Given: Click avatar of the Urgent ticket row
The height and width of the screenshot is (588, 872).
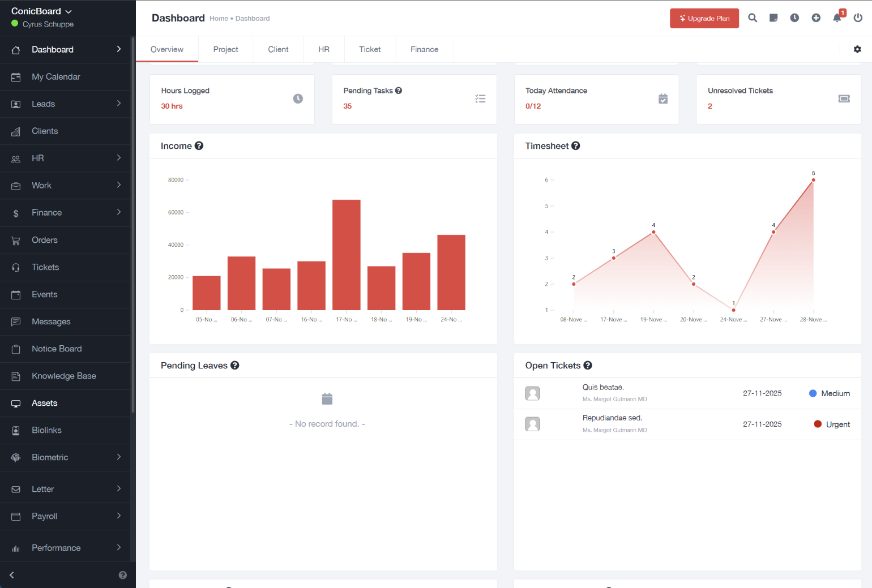Looking at the screenshot, I should point(532,424).
